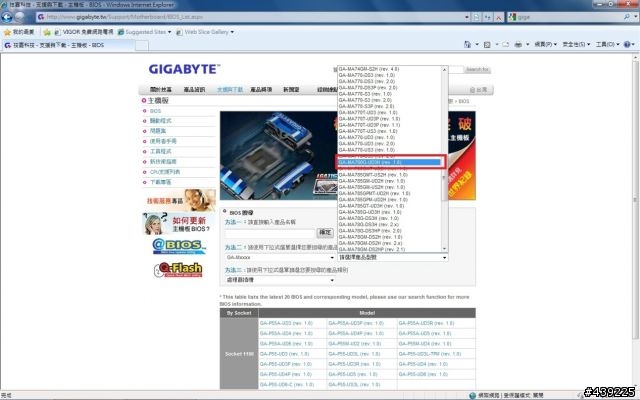Click the Home icon in command bar
The height and width of the screenshot is (400, 640).
[x=467, y=44]
